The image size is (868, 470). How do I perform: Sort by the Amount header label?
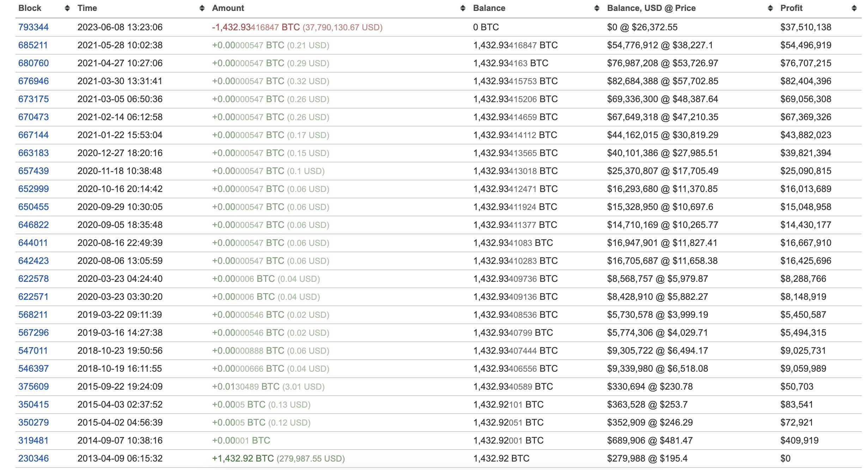pos(228,8)
